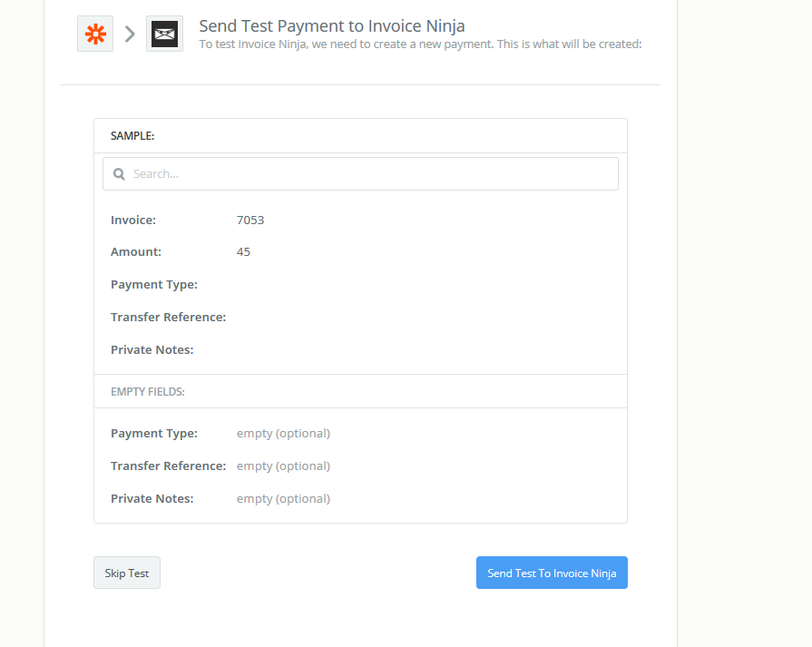Click the Skip Test button
The width and height of the screenshot is (812, 647).
click(x=126, y=573)
